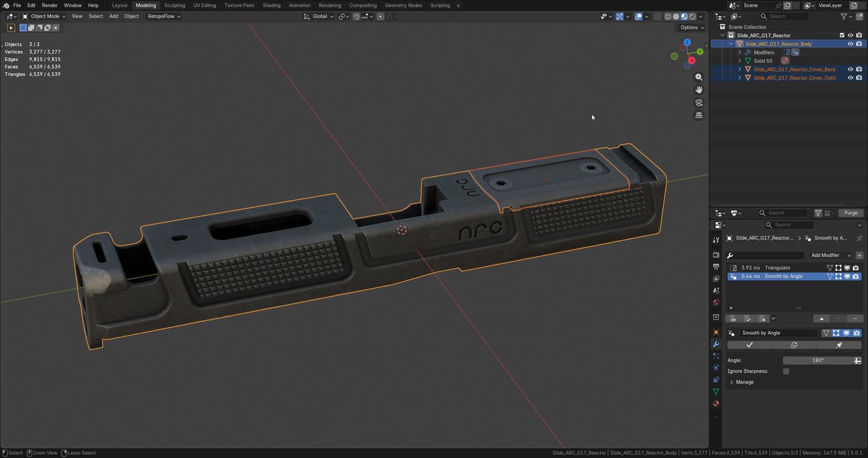Click the hand pan view icon
The height and width of the screenshot is (458, 868).
[x=699, y=89]
